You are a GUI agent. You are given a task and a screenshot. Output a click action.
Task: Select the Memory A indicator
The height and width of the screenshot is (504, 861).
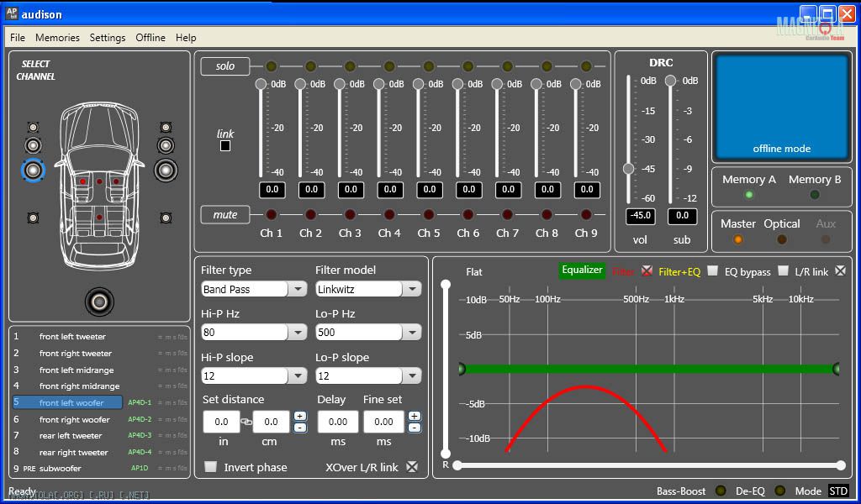click(x=748, y=195)
